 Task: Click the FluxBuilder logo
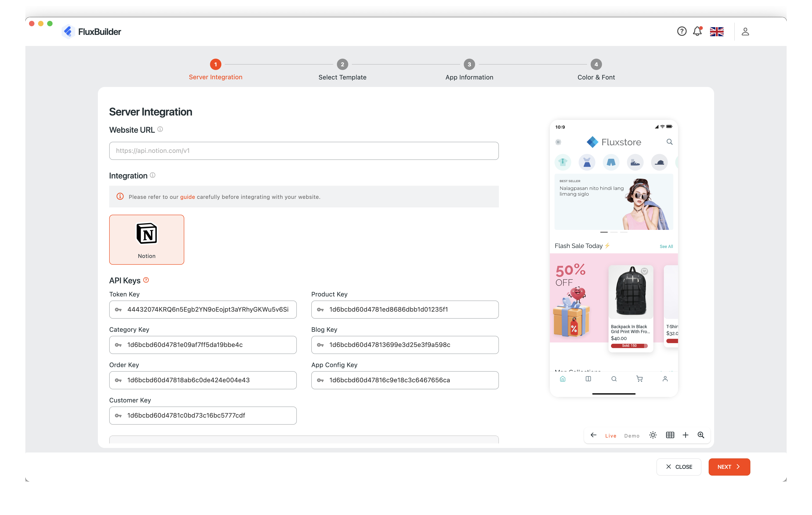point(91,31)
